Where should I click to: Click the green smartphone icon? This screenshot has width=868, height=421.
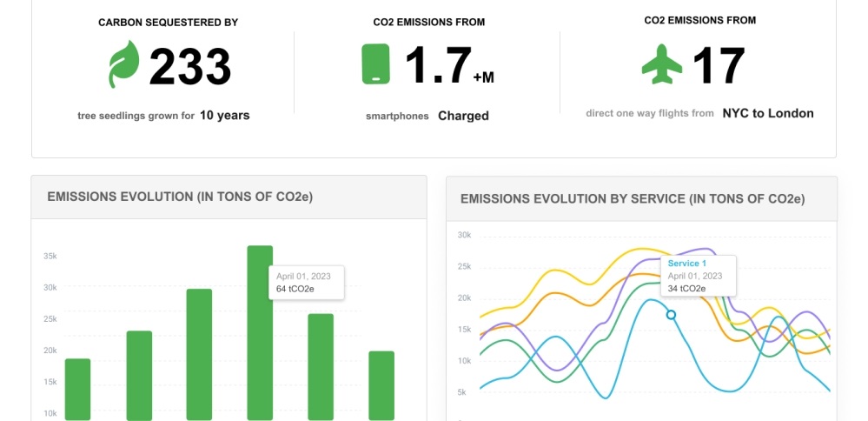[x=376, y=64]
